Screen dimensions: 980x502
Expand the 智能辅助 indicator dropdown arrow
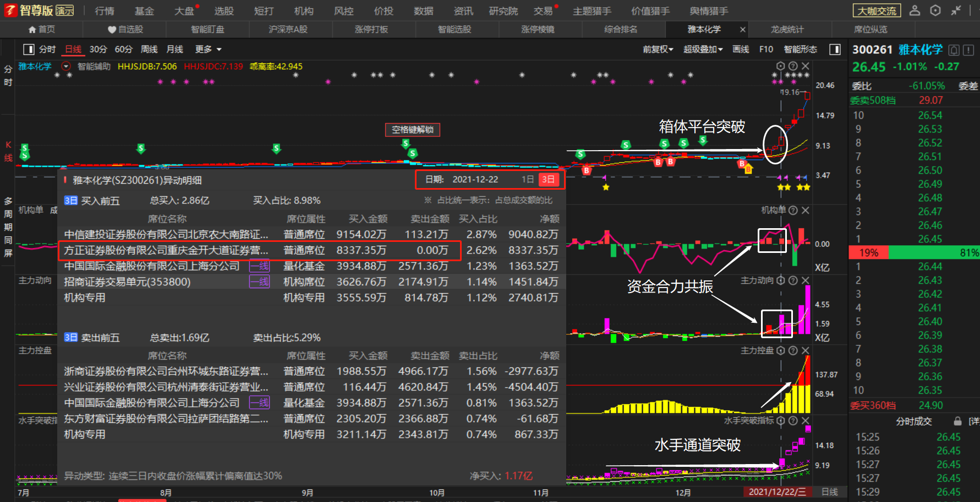66,67
